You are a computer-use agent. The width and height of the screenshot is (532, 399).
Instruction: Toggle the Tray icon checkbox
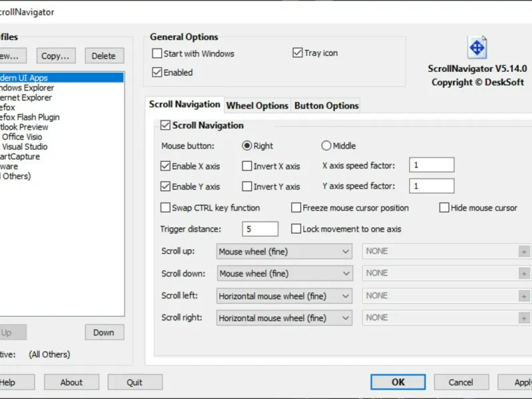coord(297,53)
